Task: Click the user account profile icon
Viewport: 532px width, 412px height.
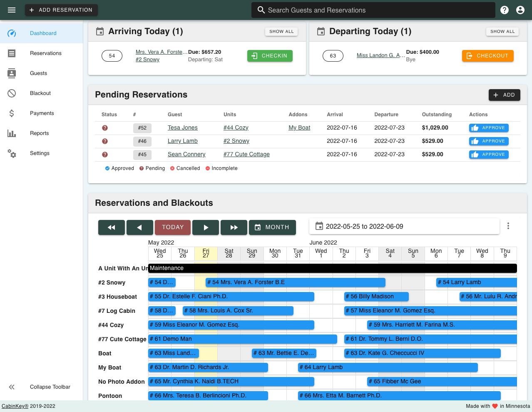Action: (x=520, y=10)
